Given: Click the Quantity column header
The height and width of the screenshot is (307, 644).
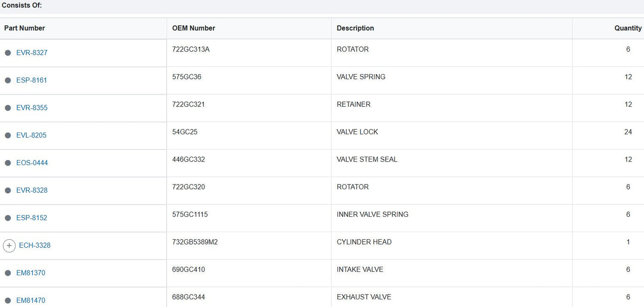Looking at the screenshot, I should coord(628,28).
